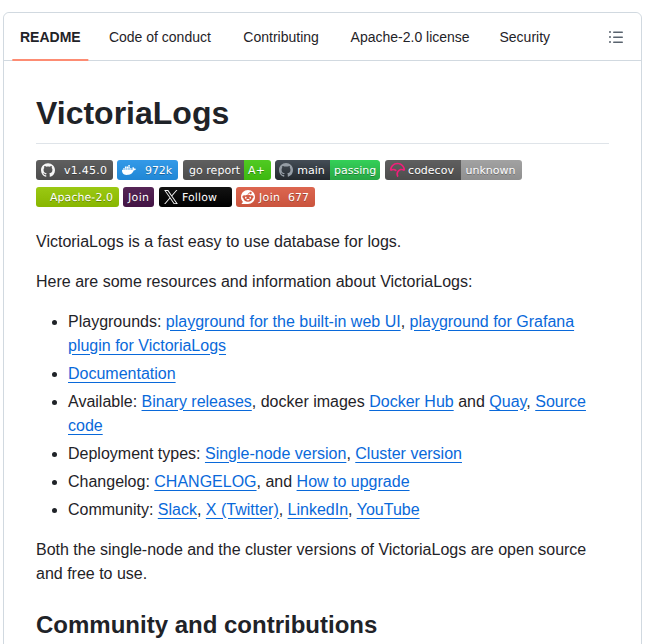Click the Community and contributions heading
This screenshot has height=644, width=645.
click(x=206, y=624)
